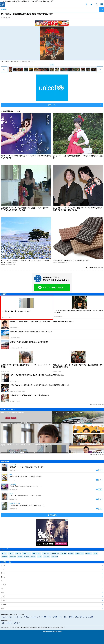104x644 pixels.
Task: Open ドラえもんのひみつ道具 moon trip article
Action: click(52, 388)
